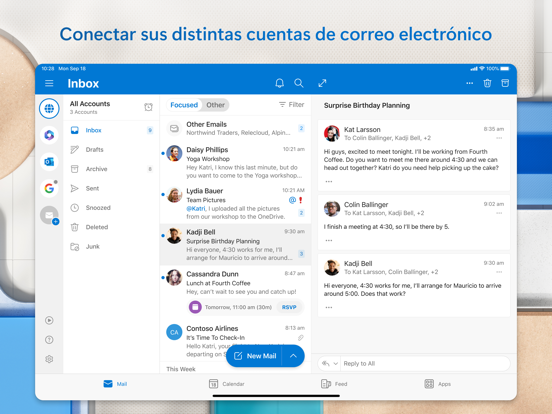Switch to Mail tab
The width and height of the screenshot is (552, 414).
(115, 384)
